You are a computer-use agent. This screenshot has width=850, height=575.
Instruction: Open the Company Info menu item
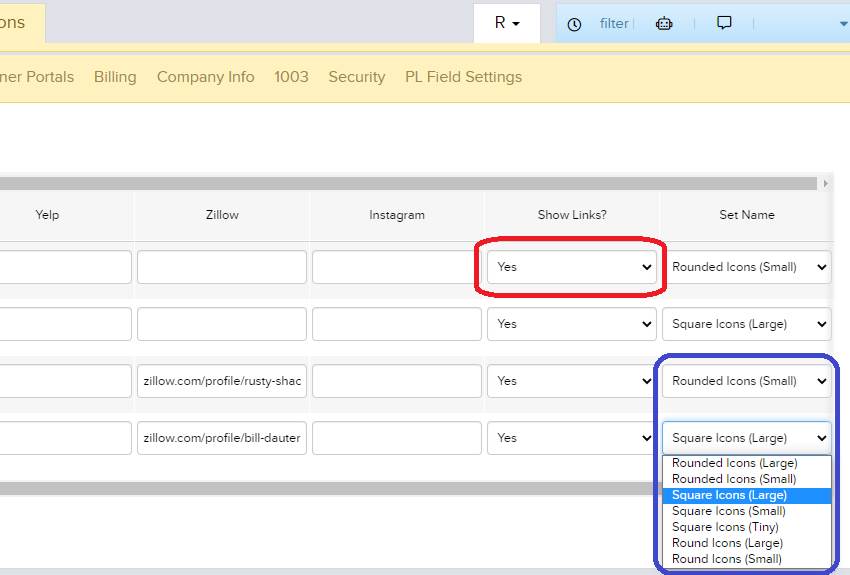coord(205,77)
